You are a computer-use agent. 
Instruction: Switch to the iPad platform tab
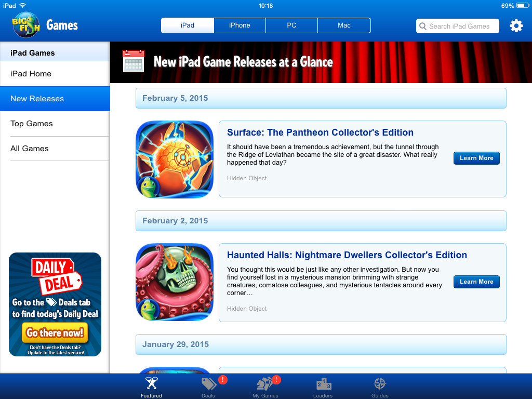pyautogui.click(x=187, y=25)
